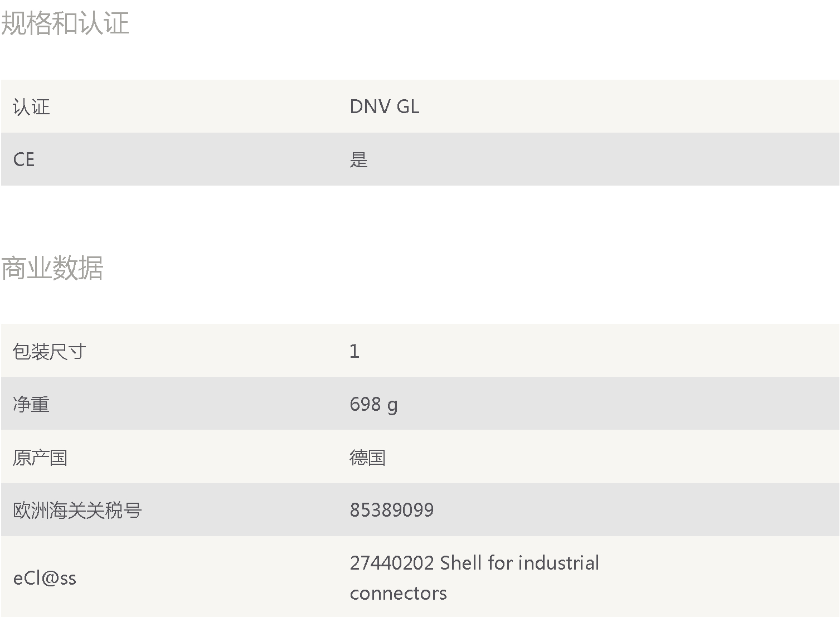Click the DNV GL certification value
Screen dimensions: 840x617
pyautogui.click(x=385, y=106)
